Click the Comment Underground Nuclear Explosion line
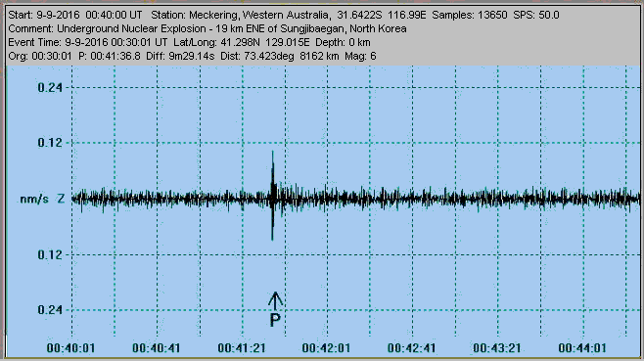Viewport: 644px width, 361px height. pyautogui.click(x=207, y=28)
